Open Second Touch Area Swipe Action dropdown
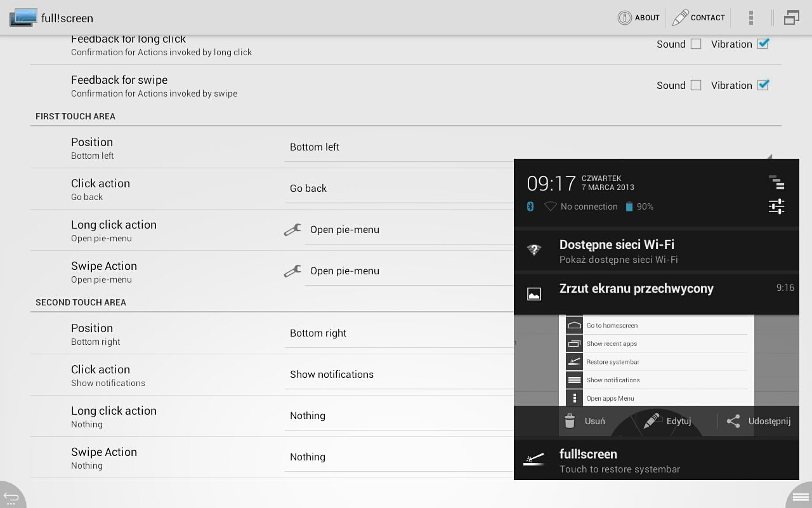 coord(399,457)
